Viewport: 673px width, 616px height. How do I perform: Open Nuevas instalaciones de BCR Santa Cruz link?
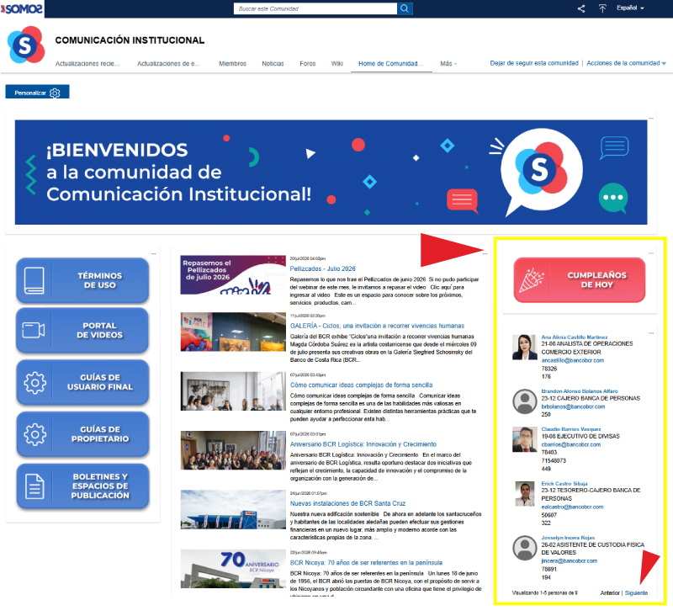point(347,503)
